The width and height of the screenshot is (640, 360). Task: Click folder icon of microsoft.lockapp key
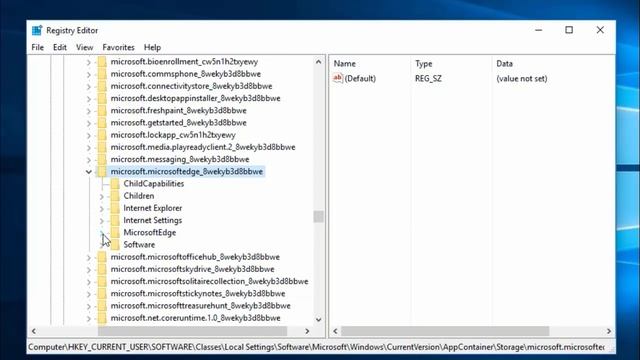102,135
